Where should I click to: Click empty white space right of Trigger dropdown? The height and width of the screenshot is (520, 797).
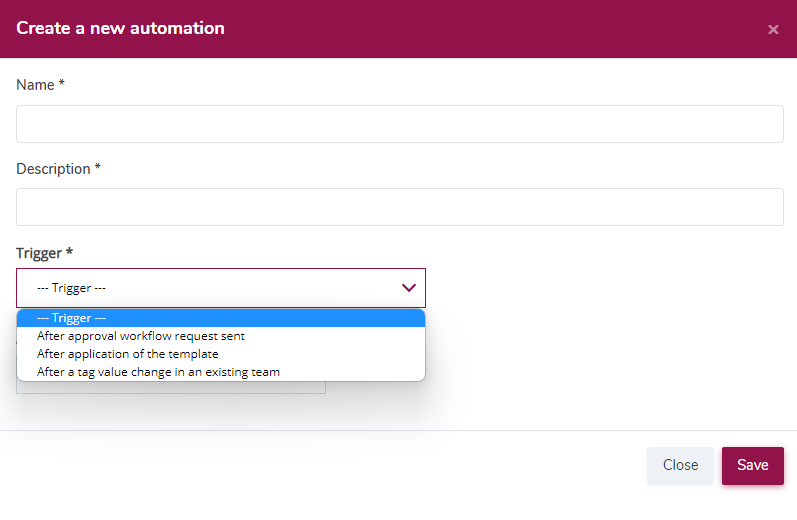click(605, 288)
